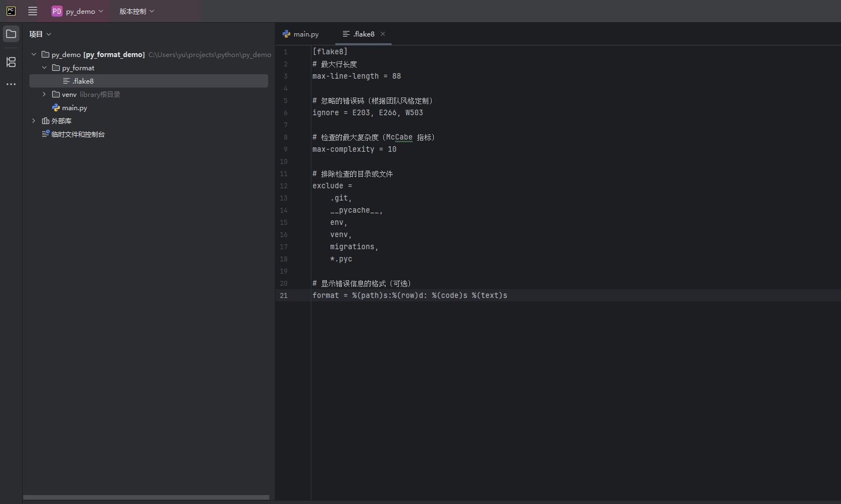The height and width of the screenshot is (504, 841).
Task: Click the project panel horizontal scrollbar
Action: pyautogui.click(x=146, y=497)
